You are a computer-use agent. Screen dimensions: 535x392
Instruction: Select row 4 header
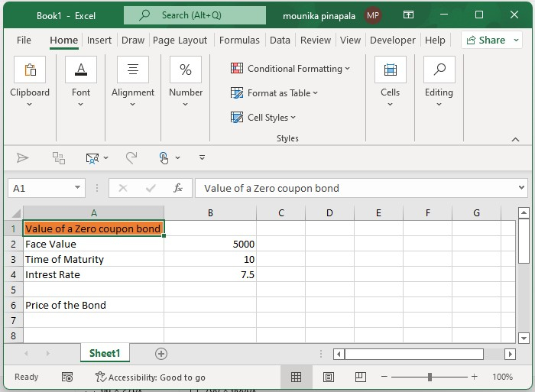click(13, 274)
